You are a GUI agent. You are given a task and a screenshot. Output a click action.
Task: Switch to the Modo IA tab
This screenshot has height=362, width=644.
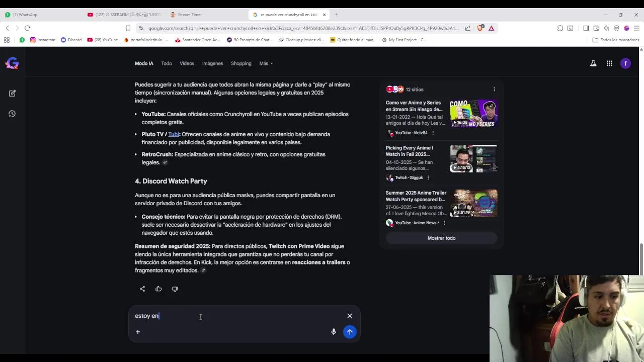[x=144, y=63]
